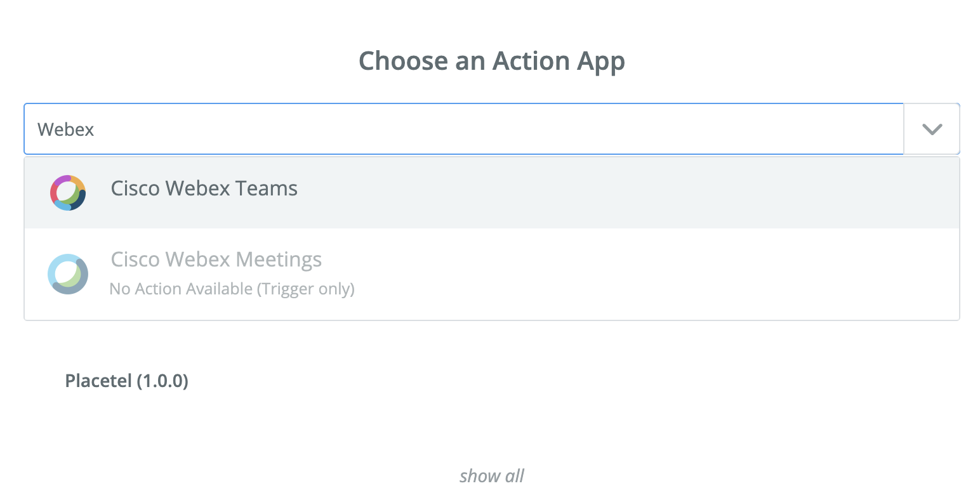Toggle the action app combo box arrow
Screen dimensions: 980x500
(x=931, y=129)
